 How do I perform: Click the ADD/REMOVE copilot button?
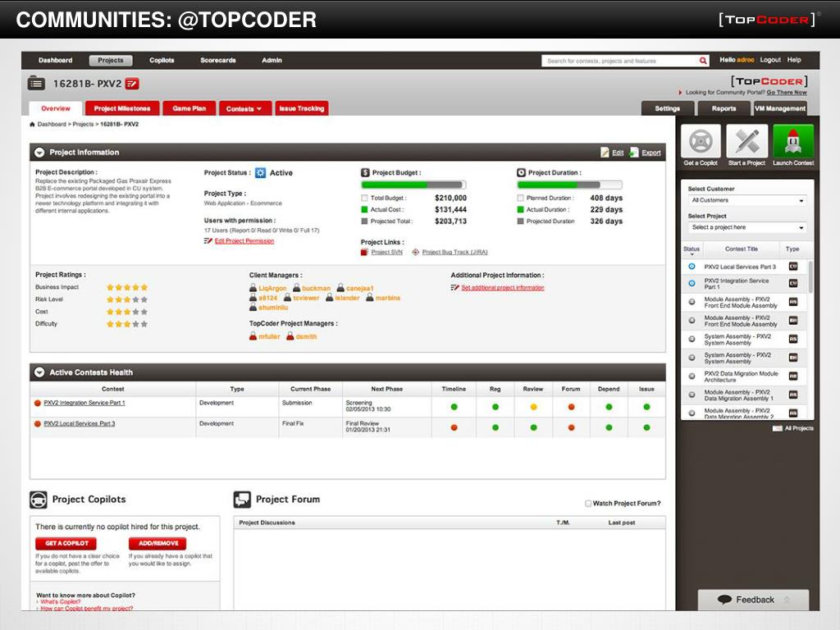point(157,543)
